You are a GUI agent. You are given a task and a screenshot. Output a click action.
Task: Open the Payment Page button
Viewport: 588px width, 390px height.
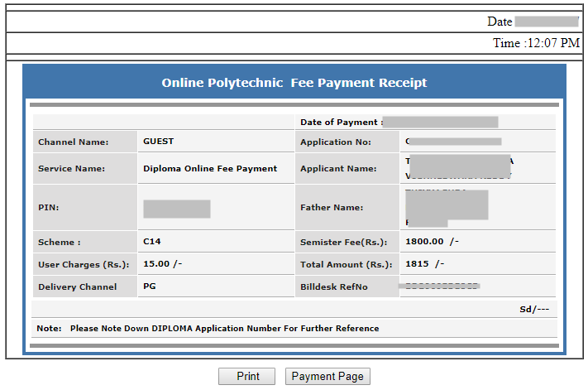(327, 376)
